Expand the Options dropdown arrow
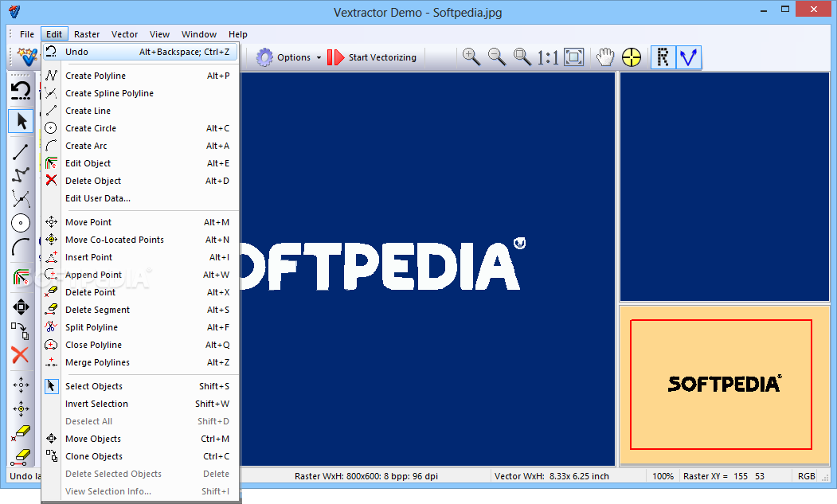This screenshot has width=837, height=504. click(319, 57)
